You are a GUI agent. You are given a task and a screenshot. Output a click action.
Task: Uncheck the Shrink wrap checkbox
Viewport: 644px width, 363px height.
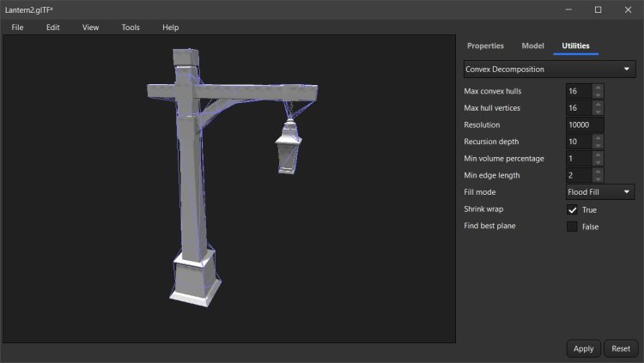[x=572, y=209]
